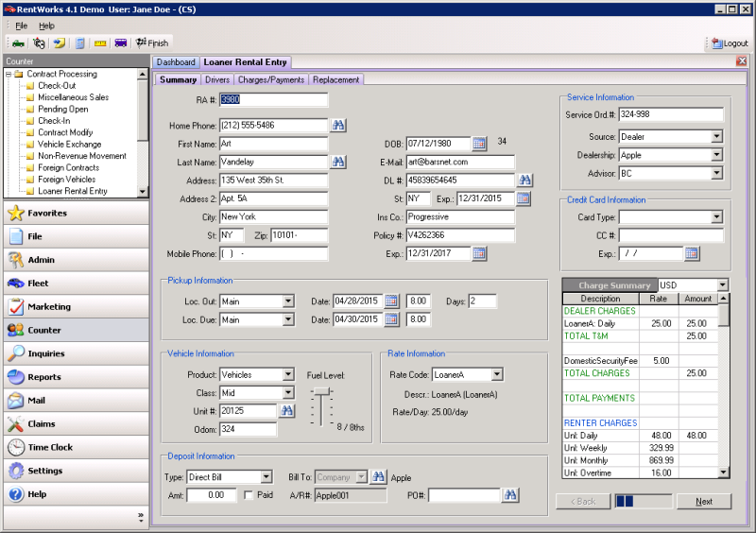Click the Counter tree scrollbar down arrow
This screenshot has height=533, width=756.
[143, 192]
